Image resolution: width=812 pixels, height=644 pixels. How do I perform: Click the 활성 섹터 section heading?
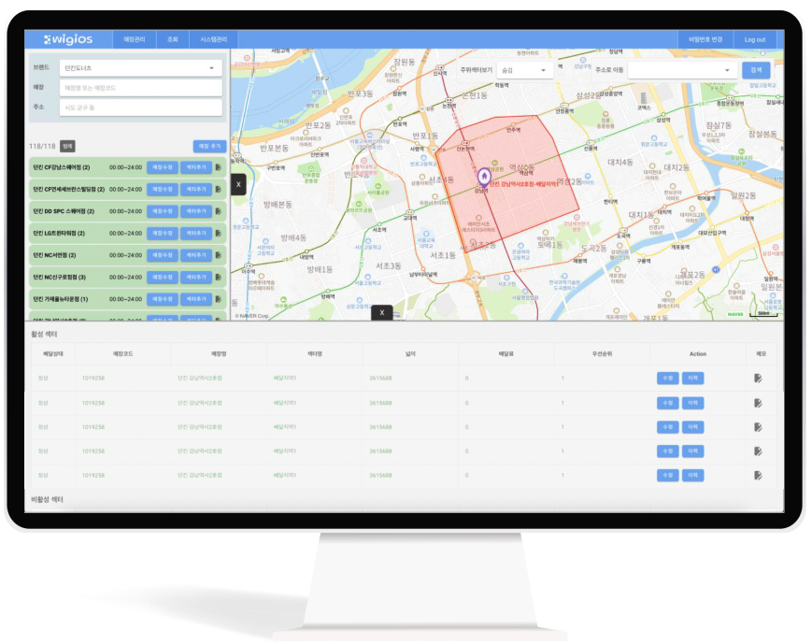44,335
